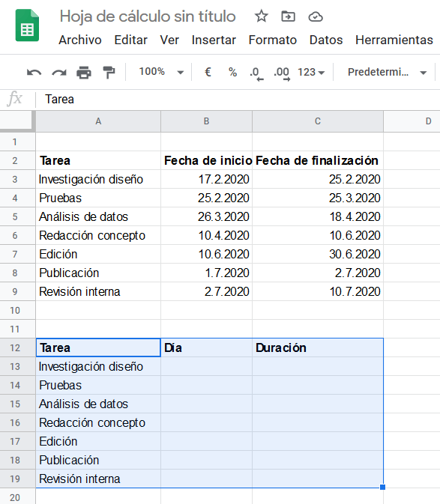Select end date cell 30.6.2020

point(318,254)
